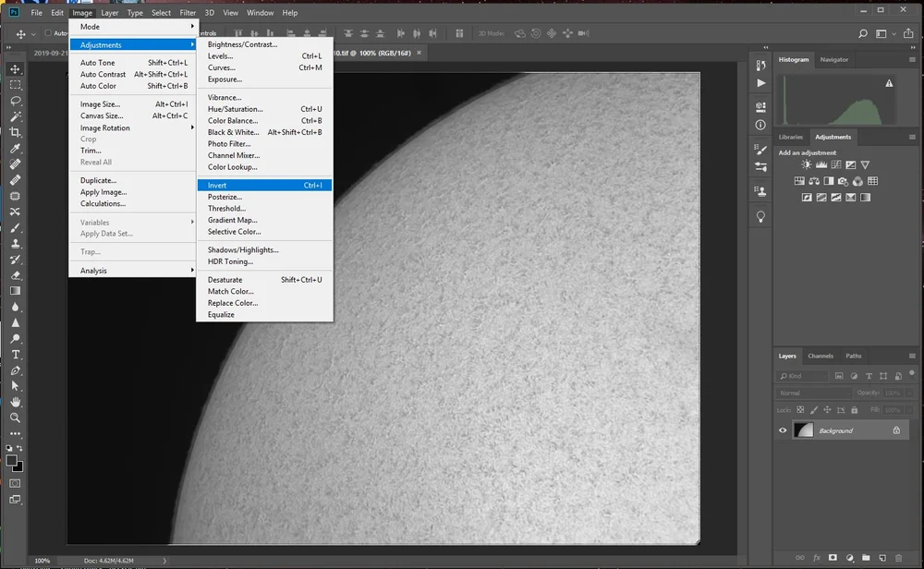924x569 pixels.
Task: Switch to the Libraries tab
Action: pos(790,137)
